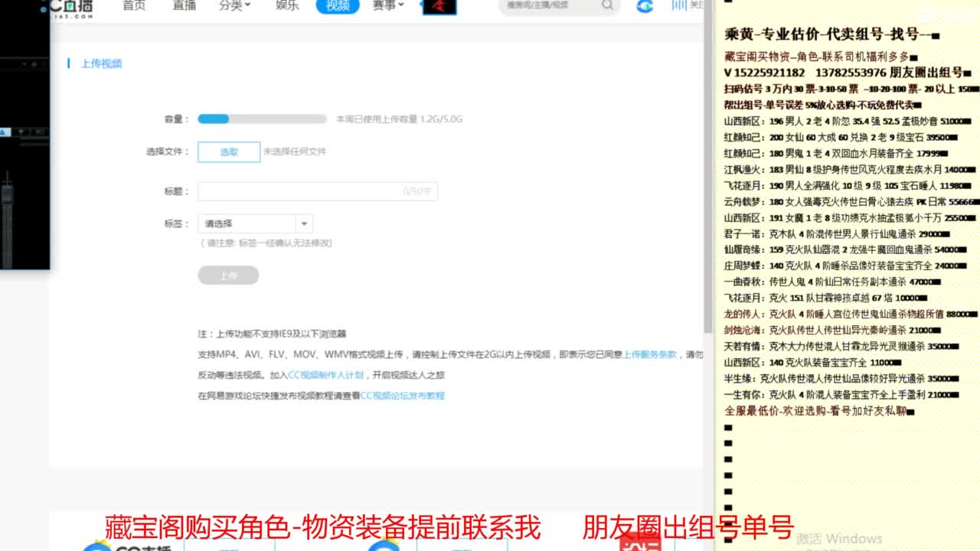Image resolution: width=980 pixels, height=551 pixels.
Task: Expand the 赛事 dropdown menu
Action: point(389,5)
